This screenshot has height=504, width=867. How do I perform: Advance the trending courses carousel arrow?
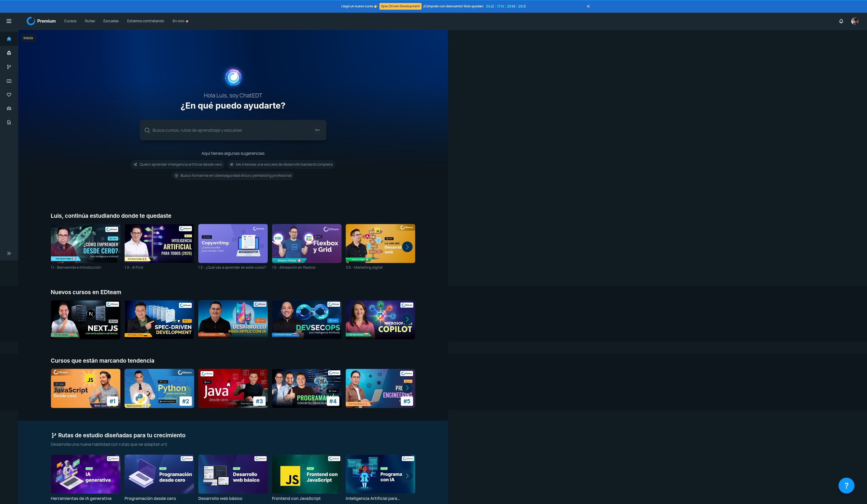(x=407, y=388)
